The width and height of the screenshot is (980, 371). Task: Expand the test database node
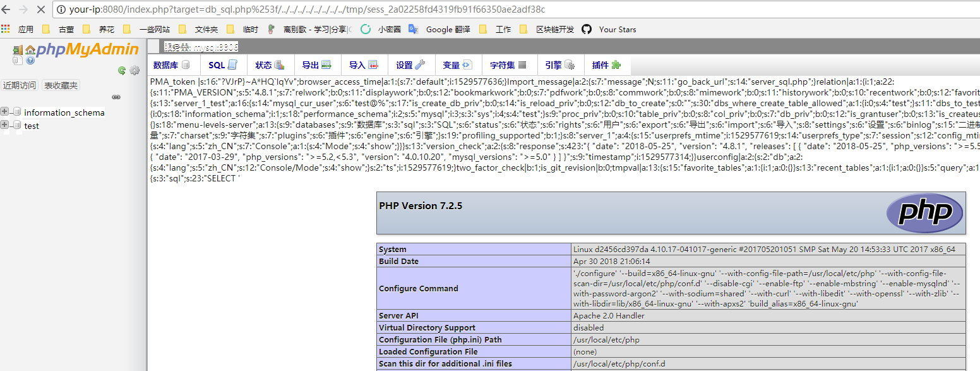click(x=4, y=125)
